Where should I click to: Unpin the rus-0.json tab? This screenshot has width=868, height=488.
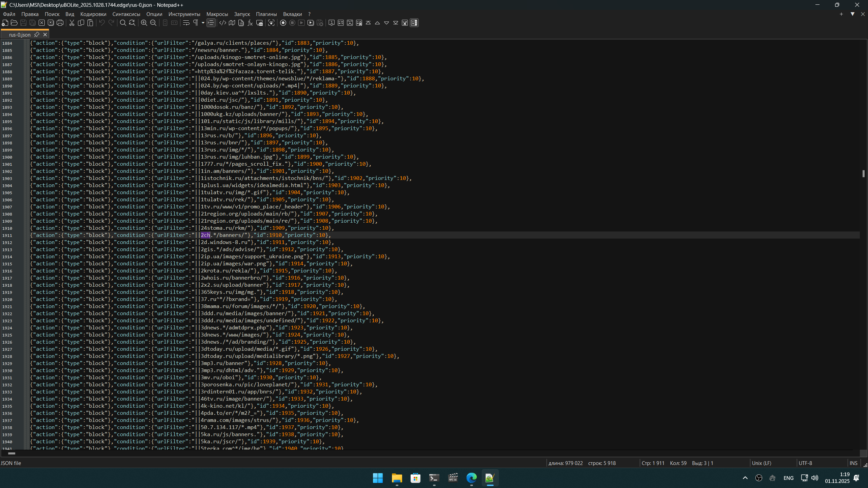click(x=37, y=34)
